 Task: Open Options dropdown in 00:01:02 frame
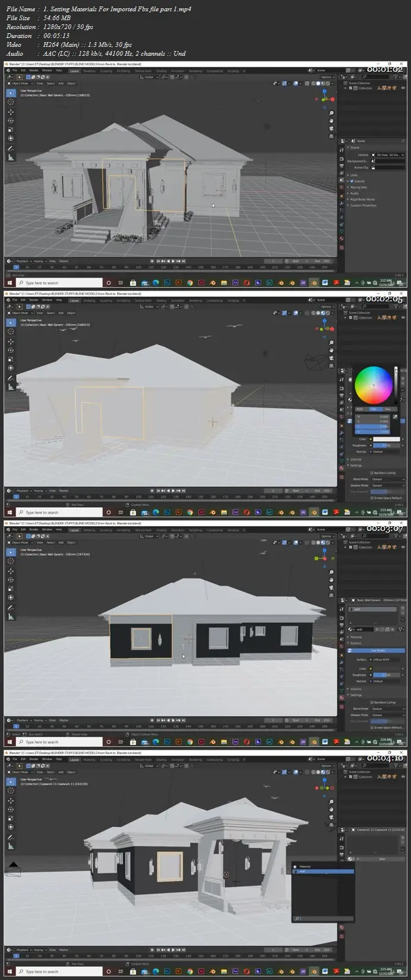coord(327,77)
